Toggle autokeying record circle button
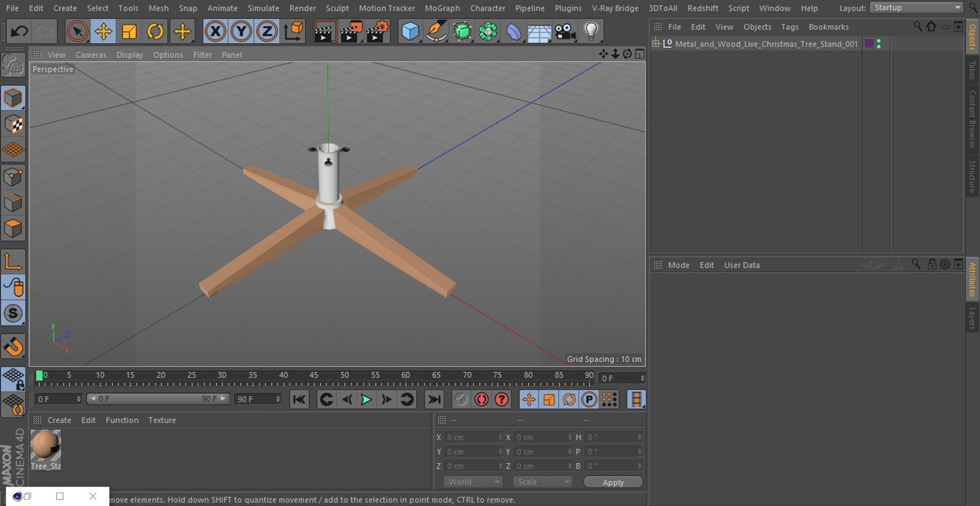Image resolution: width=980 pixels, height=506 pixels. (x=481, y=399)
